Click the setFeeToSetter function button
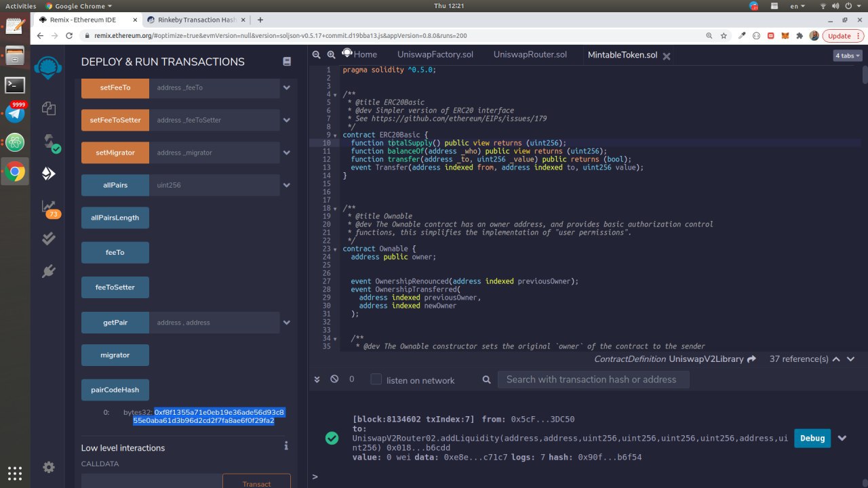This screenshot has height=488, width=868. 115,120
